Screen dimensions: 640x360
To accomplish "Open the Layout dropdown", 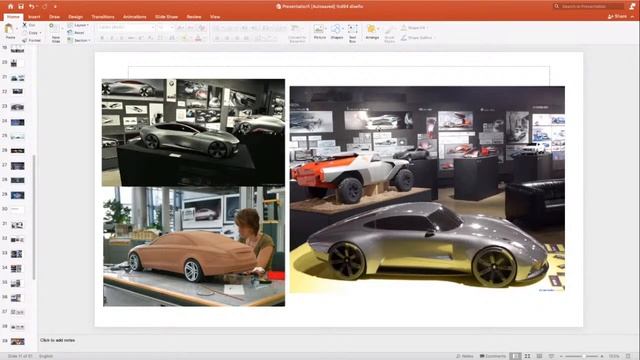I will coord(78,25).
